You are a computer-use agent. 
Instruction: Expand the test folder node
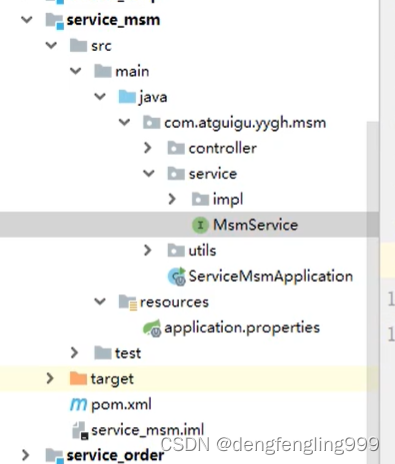coord(75,353)
